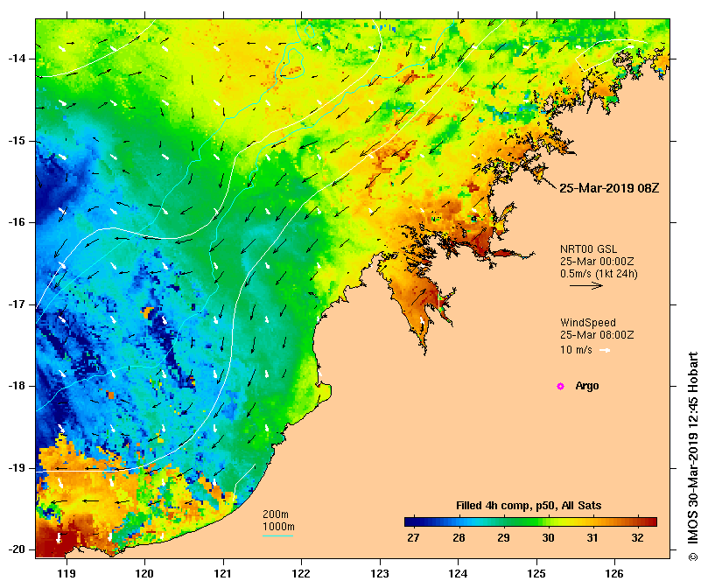Click the Filled 4h comp, p50, All Sats title
The image size is (708, 588).
(x=529, y=506)
